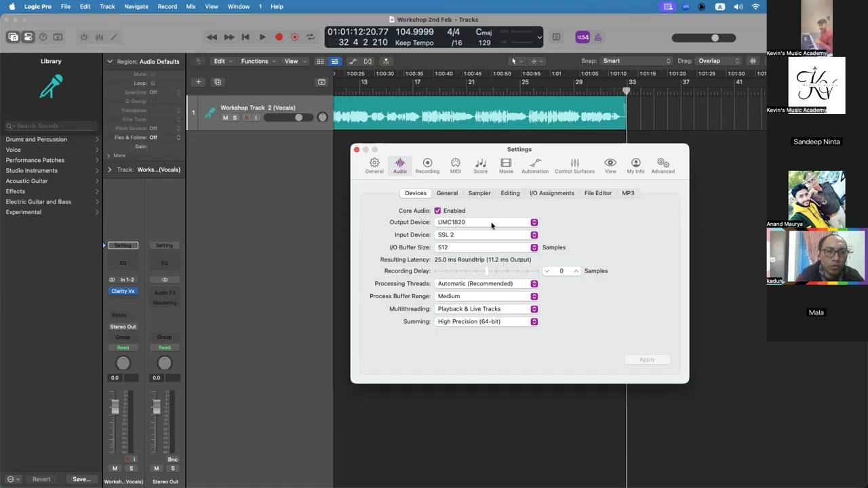The image size is (868, 488).
Task: Open the Score settings pane
Action: coord(481,165)
